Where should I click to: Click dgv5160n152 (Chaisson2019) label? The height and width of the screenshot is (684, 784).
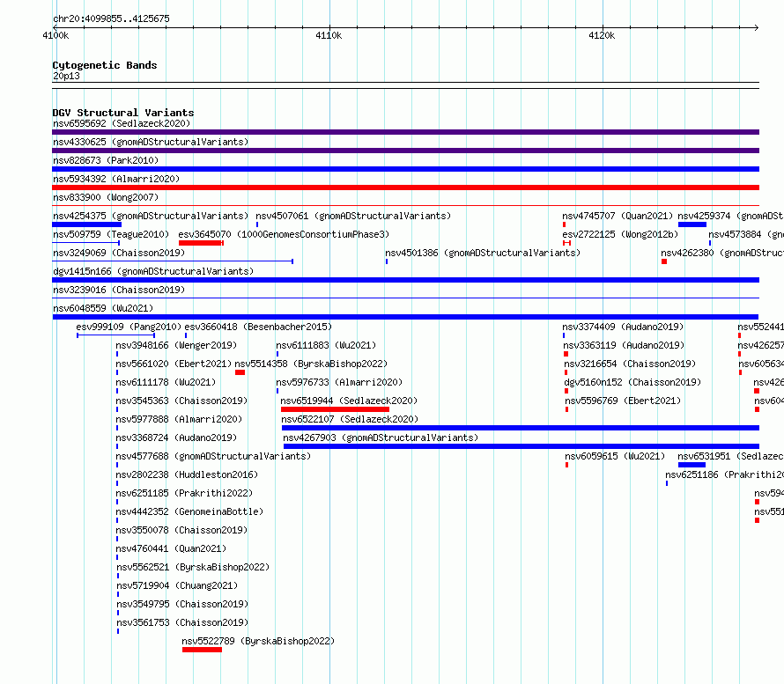click(632, 382)
